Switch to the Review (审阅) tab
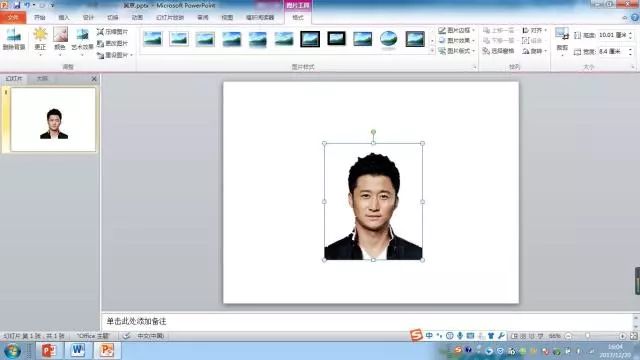Image resolution: width=640 pixels, height=360 pixels. point(203,18)
